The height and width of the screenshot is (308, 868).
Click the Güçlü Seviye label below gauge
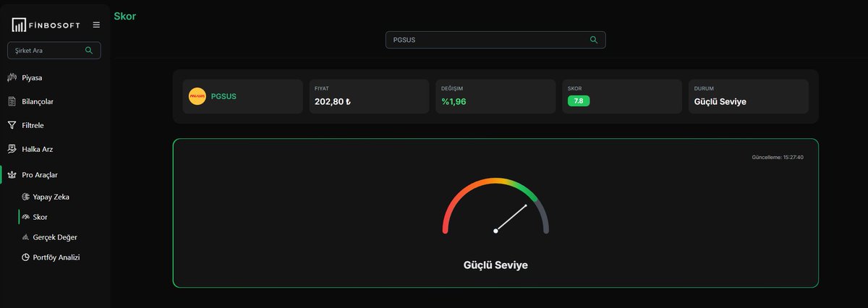coord(495,265)
